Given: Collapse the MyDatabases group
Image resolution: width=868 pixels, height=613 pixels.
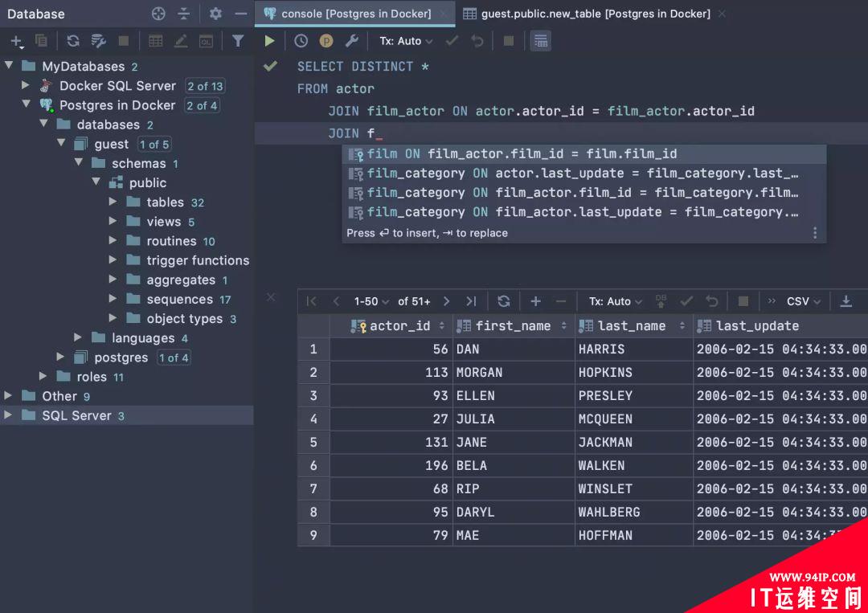Looking at the screenshot, I should pyautogui.click(x=9, y=65).
